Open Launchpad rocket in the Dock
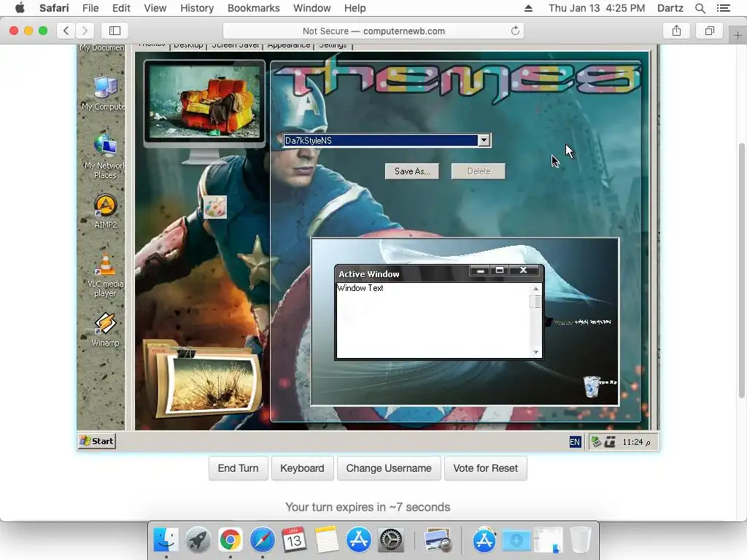 [x=198, y=540]
